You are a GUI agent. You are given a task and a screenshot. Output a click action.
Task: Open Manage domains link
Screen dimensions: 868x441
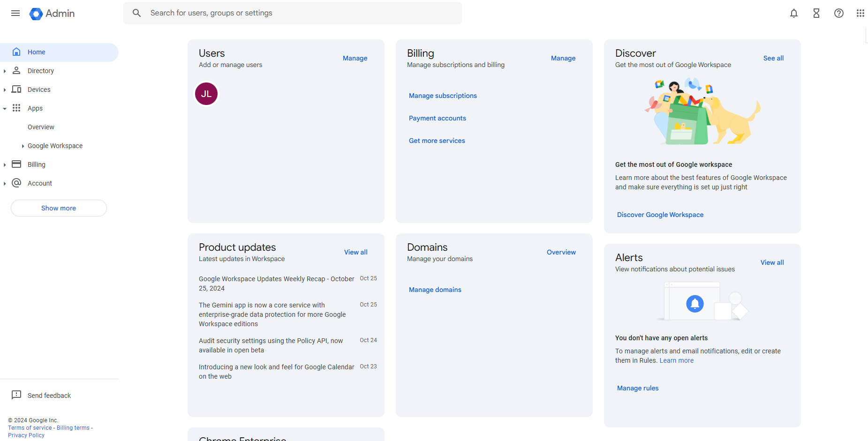point(435,290)
